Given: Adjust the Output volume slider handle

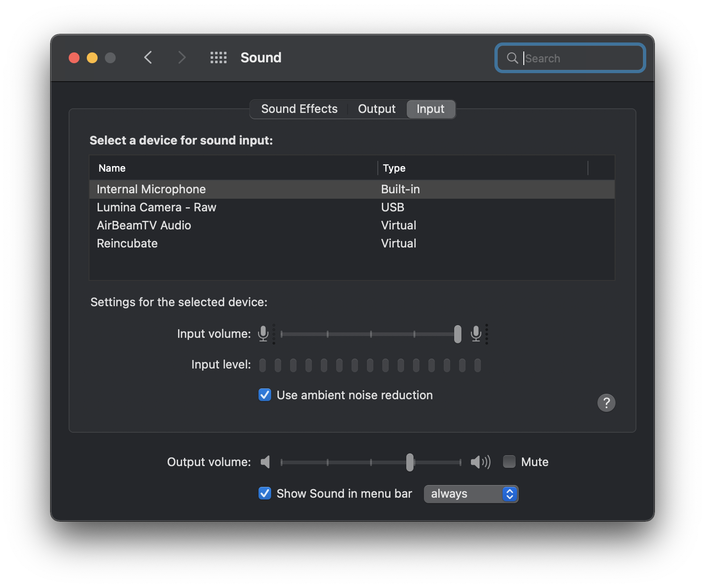Looking at the screenshot, I should click(410, 462).
